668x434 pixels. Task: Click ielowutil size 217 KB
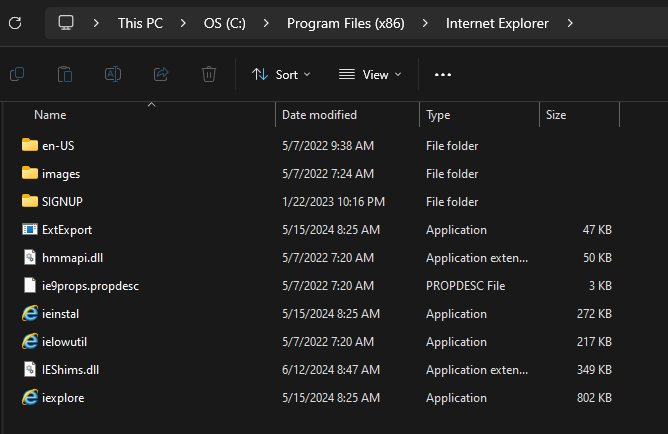(x=594, y=342)
